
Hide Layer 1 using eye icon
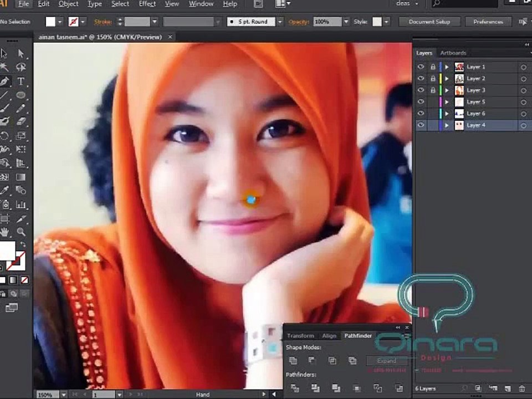[x=421, y=67]
